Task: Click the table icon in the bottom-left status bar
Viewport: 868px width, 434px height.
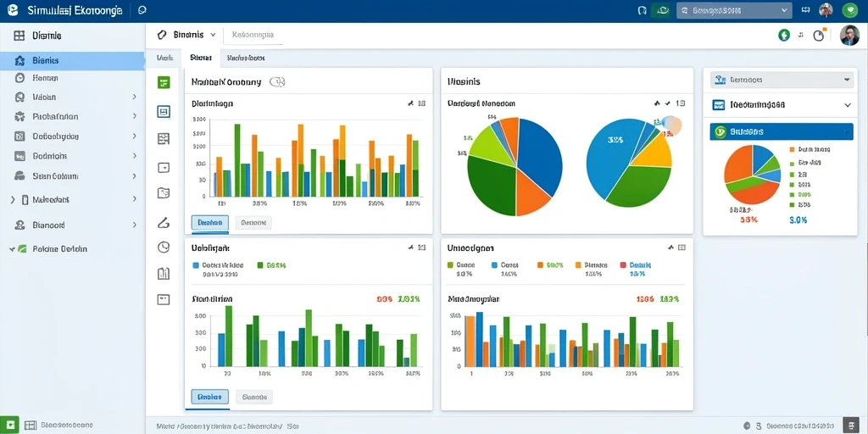Action: pos(31,426)
